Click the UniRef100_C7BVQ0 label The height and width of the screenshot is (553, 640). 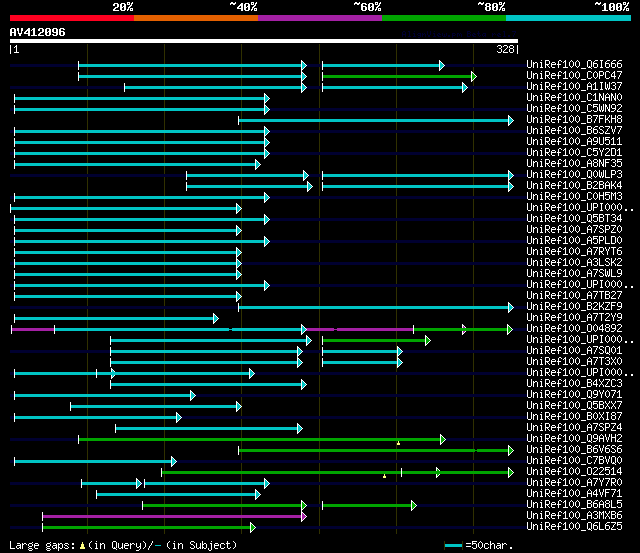[x=574, y=461]
